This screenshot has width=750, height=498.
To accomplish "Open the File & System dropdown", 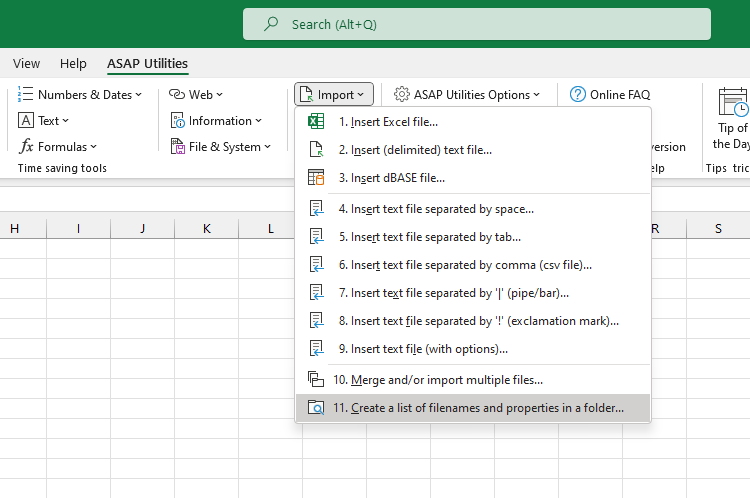I will 267,147.
